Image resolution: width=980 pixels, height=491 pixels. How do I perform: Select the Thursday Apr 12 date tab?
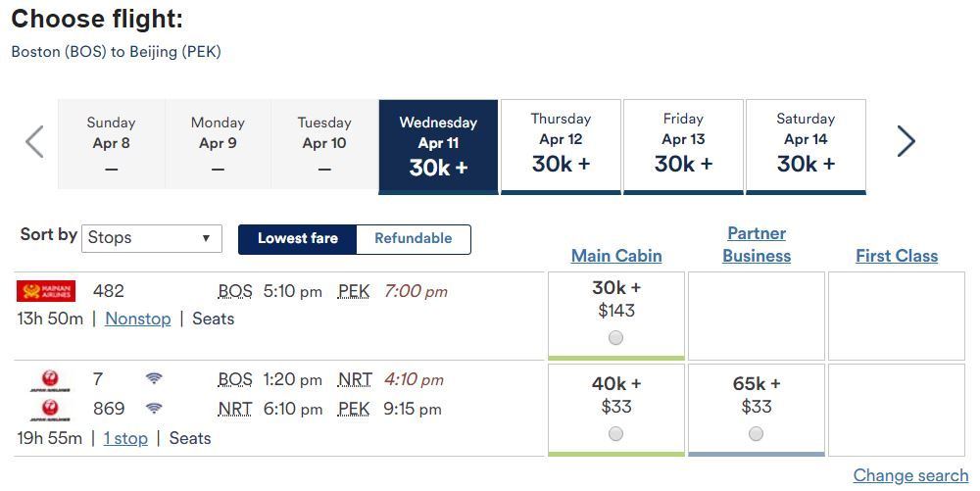(561, 146)
